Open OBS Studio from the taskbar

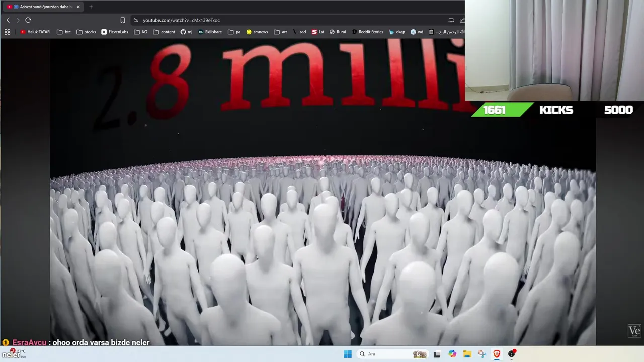tap(512, 354)
